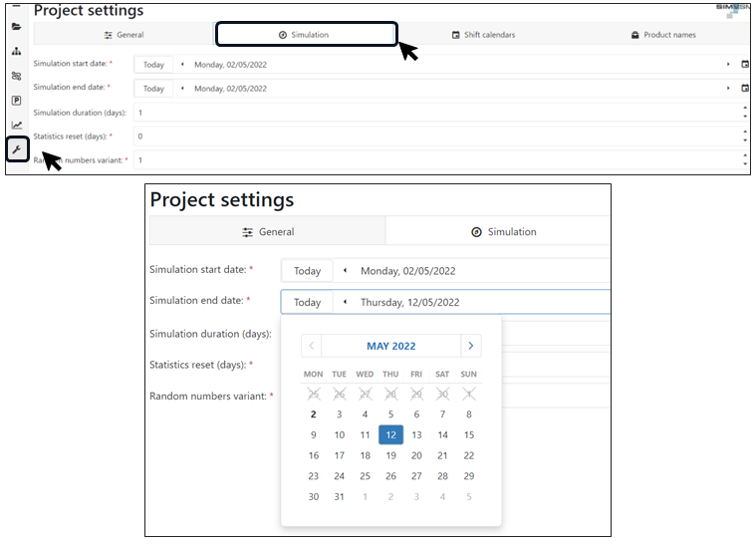The image size is (756, 545).
Task: Go to previous month in May 2022 calendar
Action: pos(312,346)
